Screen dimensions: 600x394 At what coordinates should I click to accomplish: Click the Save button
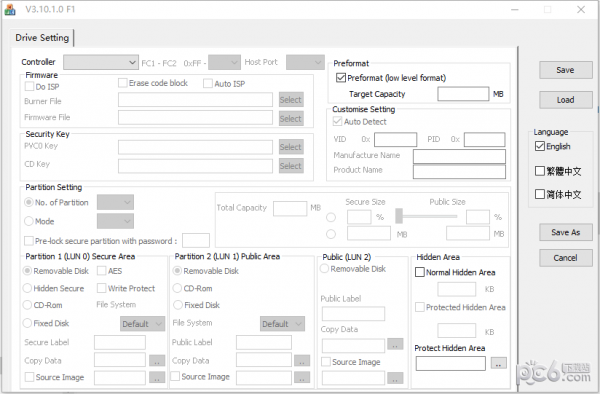[x=566, y=70]
